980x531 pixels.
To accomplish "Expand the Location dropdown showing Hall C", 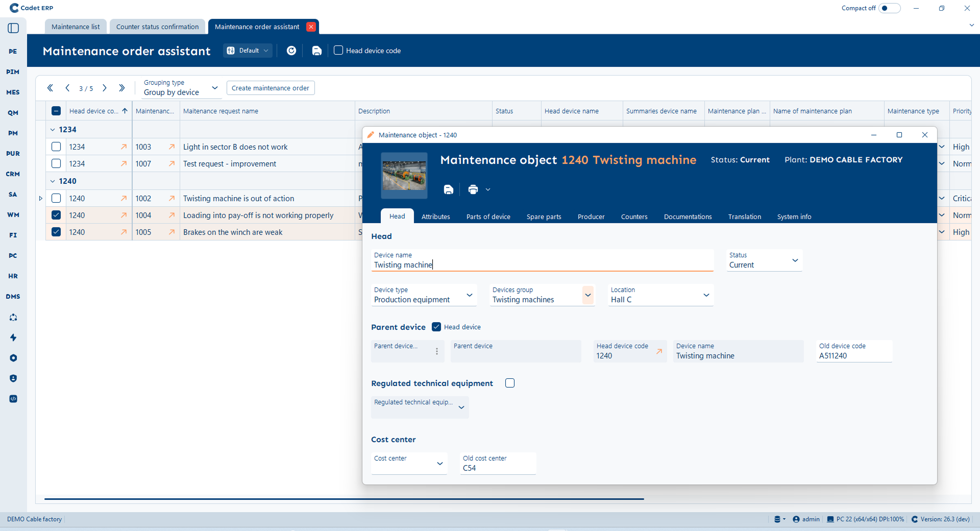I will (x=706, y=295).
